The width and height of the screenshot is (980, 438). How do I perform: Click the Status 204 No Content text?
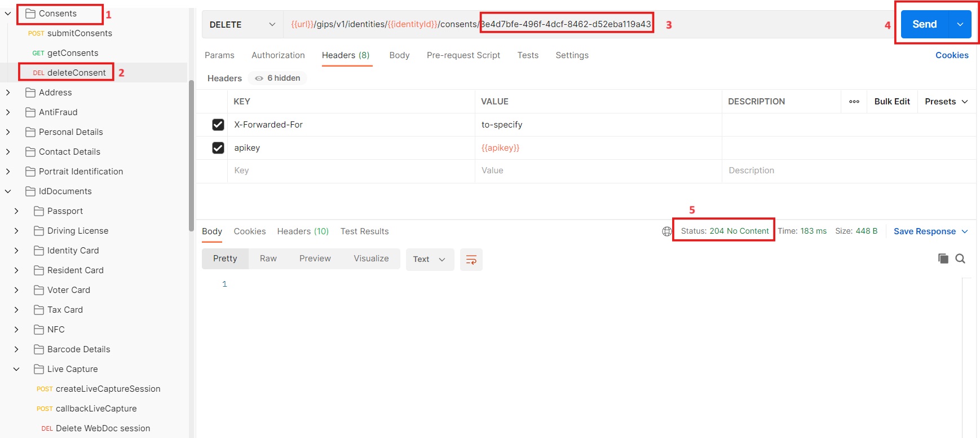(725, 231)
